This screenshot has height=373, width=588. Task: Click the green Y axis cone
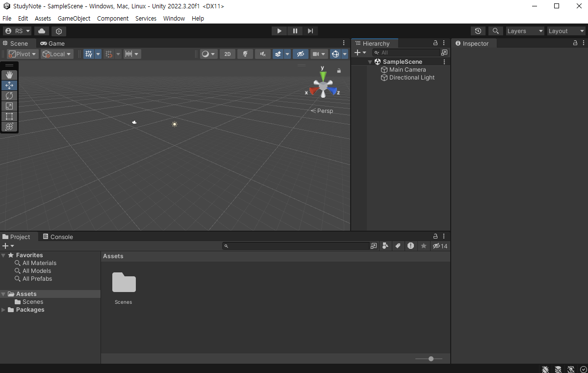coord(323,76)
